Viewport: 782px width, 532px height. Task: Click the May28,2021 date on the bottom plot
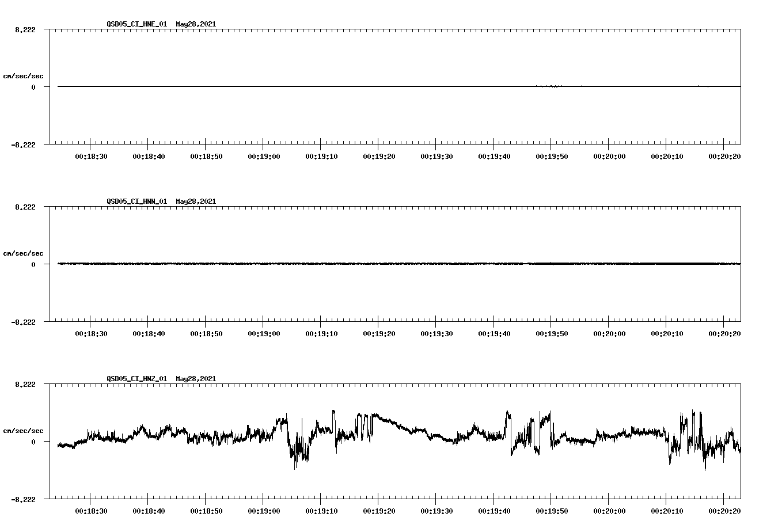[195, 379]
